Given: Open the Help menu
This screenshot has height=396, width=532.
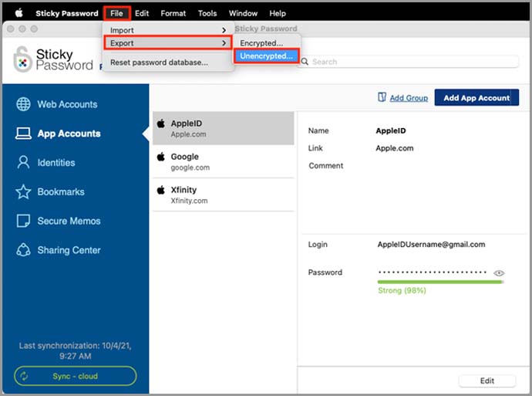Looking at the screenshot, I should pos(278,13).
